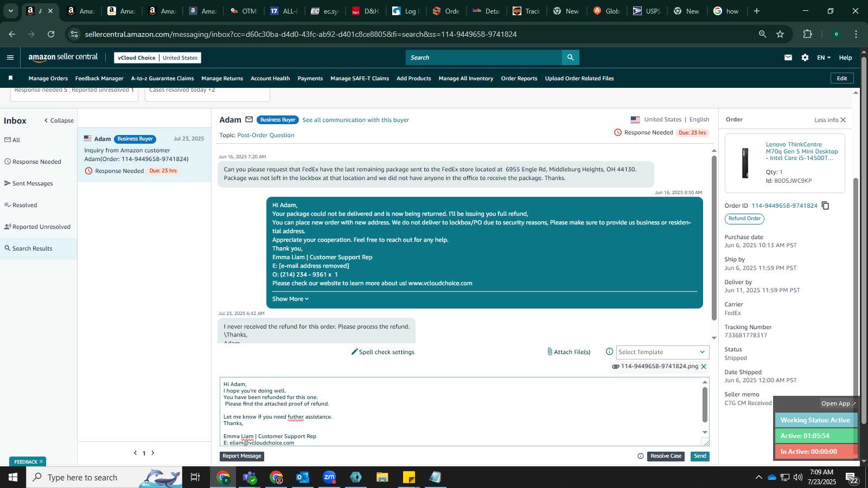Reload the browser page

coord(51,34)
